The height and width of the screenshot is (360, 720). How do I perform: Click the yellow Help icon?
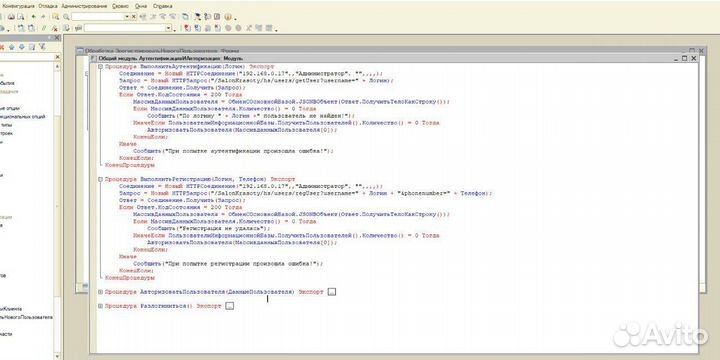(x=228, y=17)
